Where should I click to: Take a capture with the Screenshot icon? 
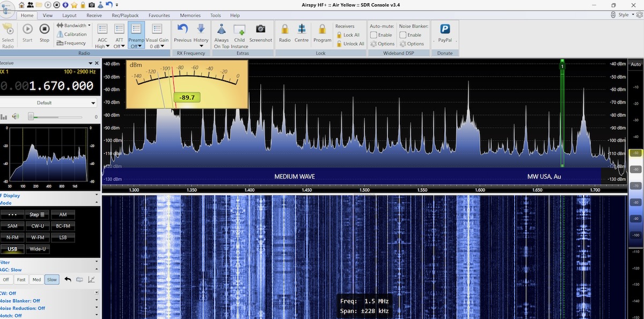click(260, 32)
